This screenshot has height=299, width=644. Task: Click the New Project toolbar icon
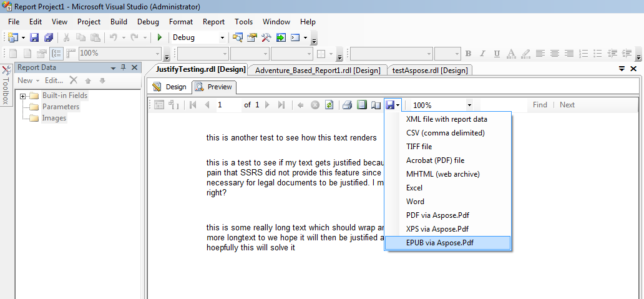pyautogui.click(x=13, y=37)
